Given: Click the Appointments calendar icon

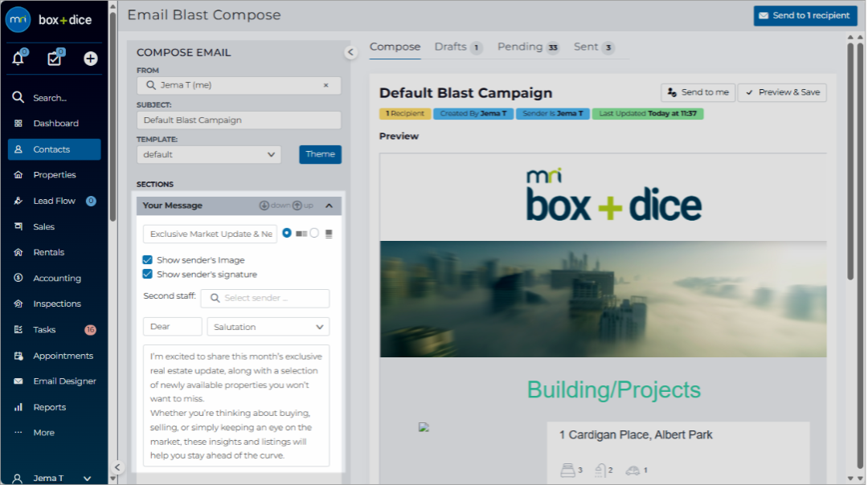Looking at the screenshot, I should point(18,356).
